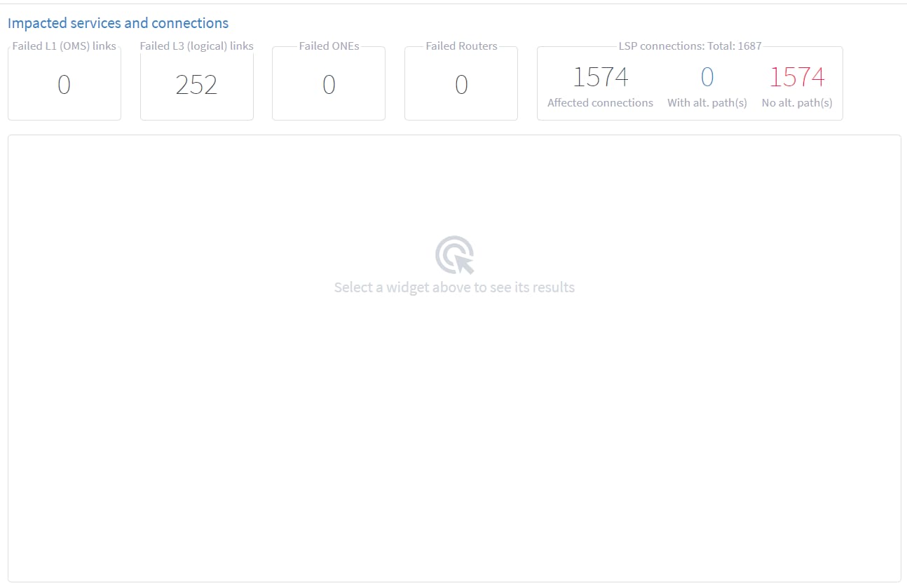Viewport: 907px width, 588px height.
Task: Click the 'Failed Routers' label text
Action: click(461, 46)
